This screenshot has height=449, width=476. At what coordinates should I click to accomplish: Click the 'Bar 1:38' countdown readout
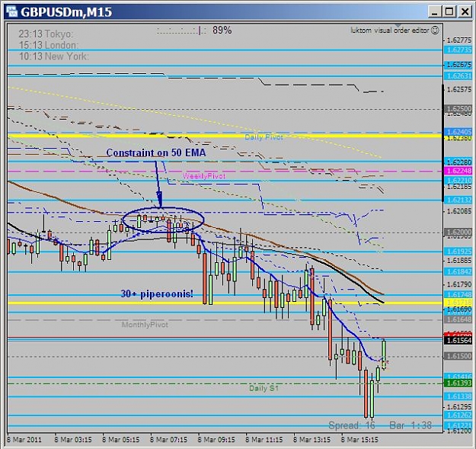[411, 425]
